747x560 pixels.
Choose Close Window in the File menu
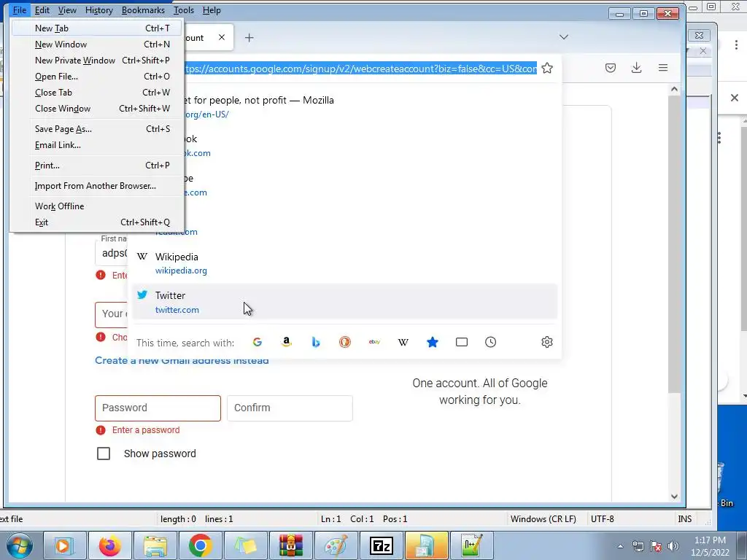tap(97, 109)
